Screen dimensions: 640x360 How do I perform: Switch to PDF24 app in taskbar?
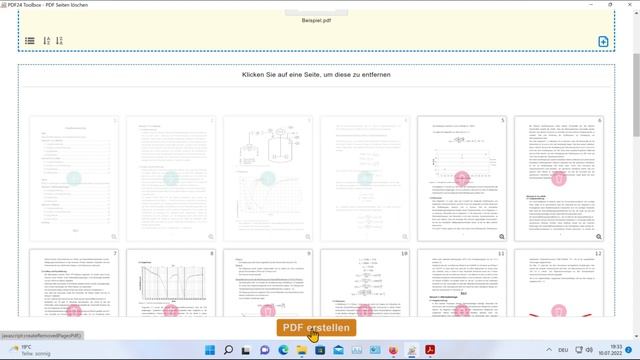coord(411,350)
